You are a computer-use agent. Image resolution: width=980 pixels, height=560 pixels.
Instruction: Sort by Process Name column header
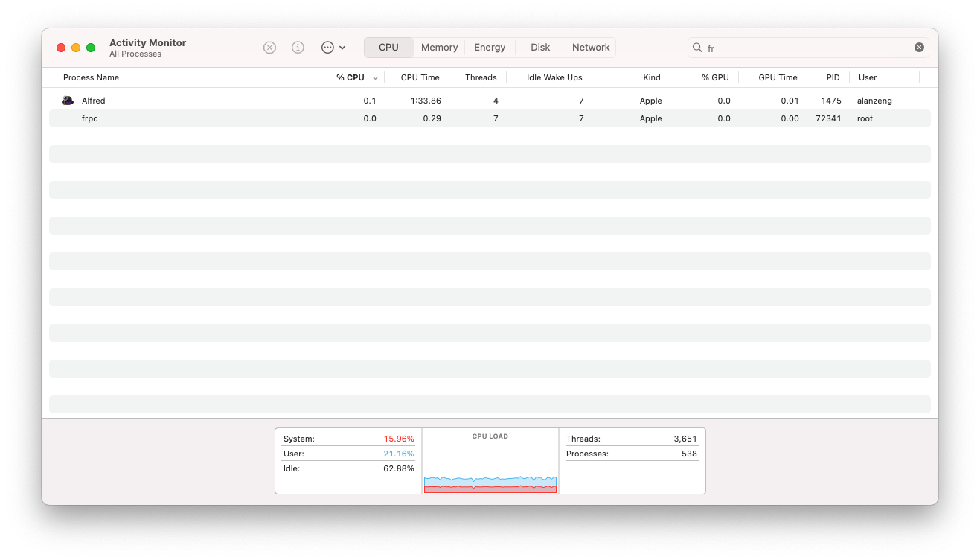tap(91, 77)
